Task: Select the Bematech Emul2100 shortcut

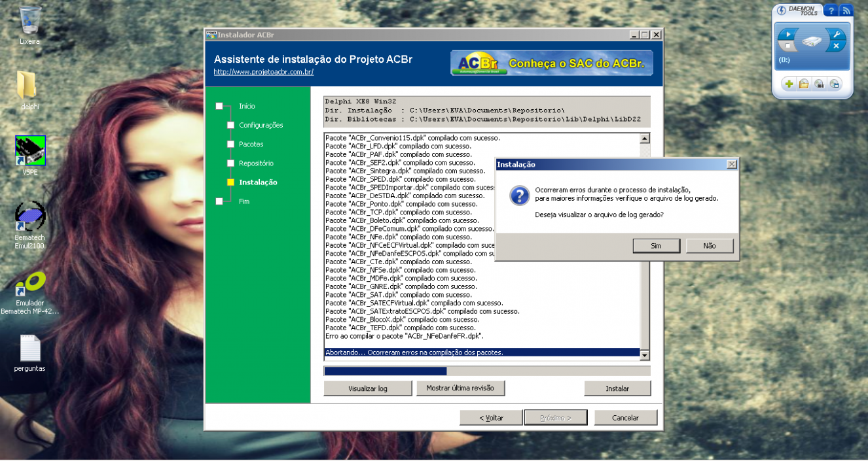Action: [x=30, y=225]
